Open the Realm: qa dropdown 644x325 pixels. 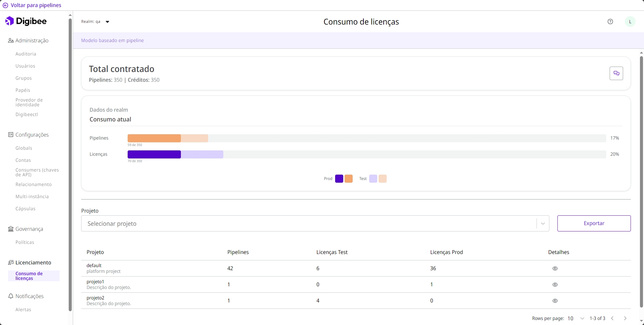(x=107, y=22)
